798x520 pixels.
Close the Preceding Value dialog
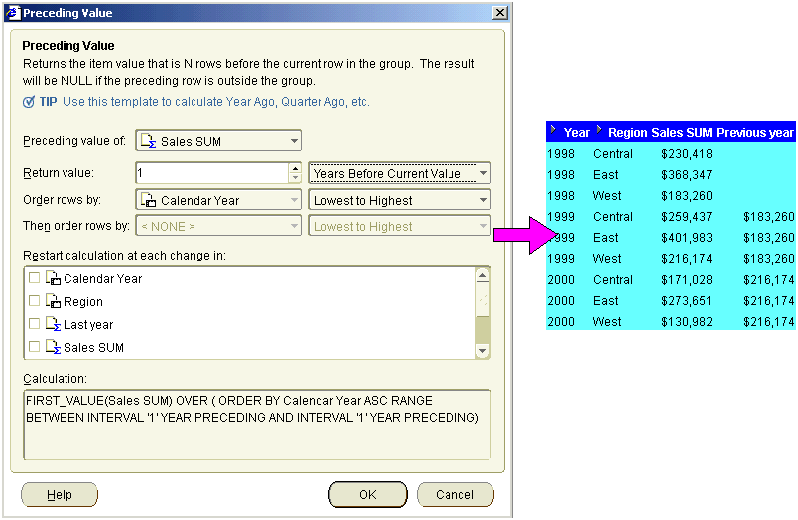(500, 13)
